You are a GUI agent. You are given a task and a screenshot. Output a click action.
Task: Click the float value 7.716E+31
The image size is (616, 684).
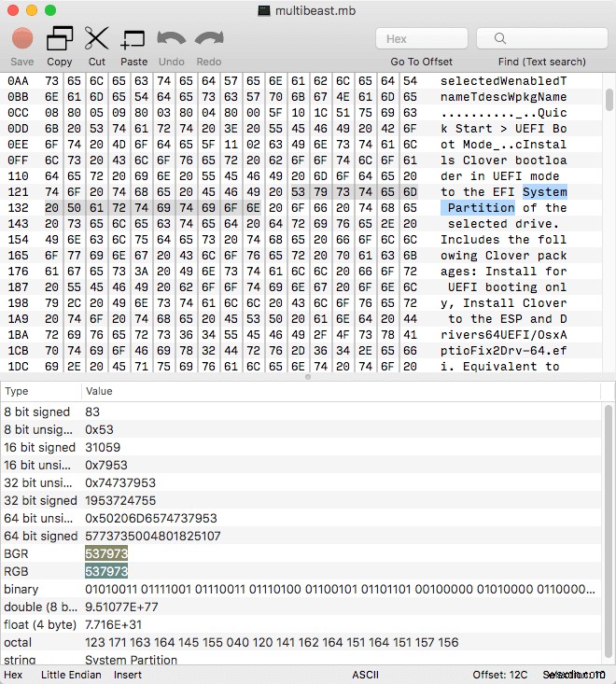point(114,624)
